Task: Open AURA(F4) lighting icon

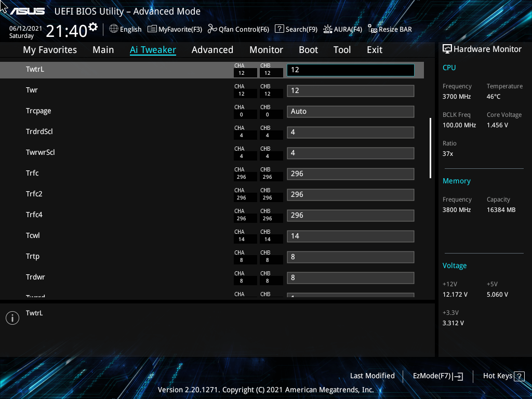Action: click(327, 29)
